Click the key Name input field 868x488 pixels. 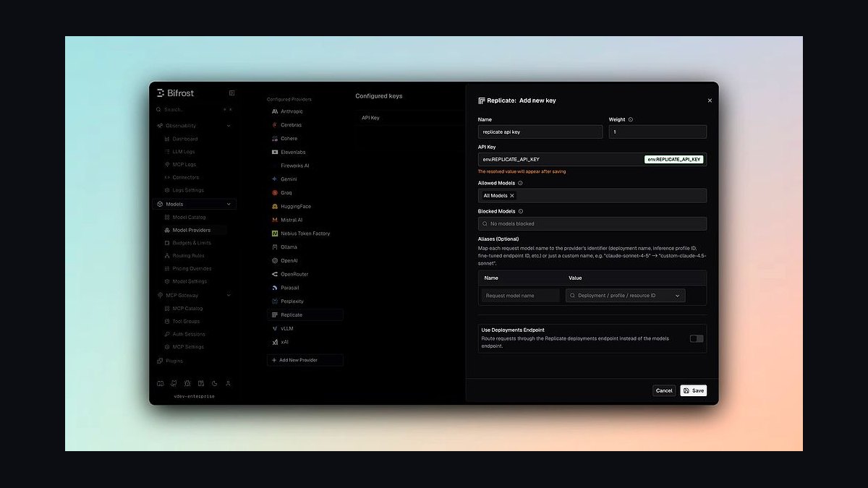click(x=540, y=132)
